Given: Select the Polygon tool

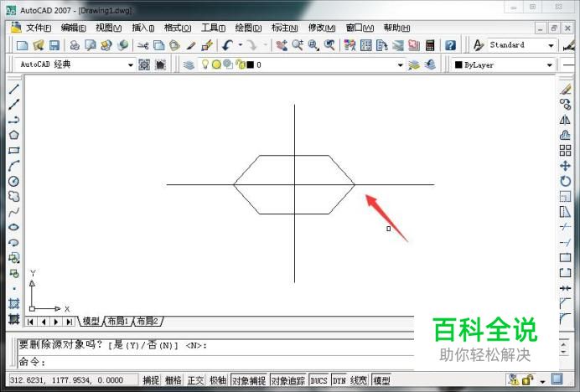Looking at the screenshot, I should (14, 135).
